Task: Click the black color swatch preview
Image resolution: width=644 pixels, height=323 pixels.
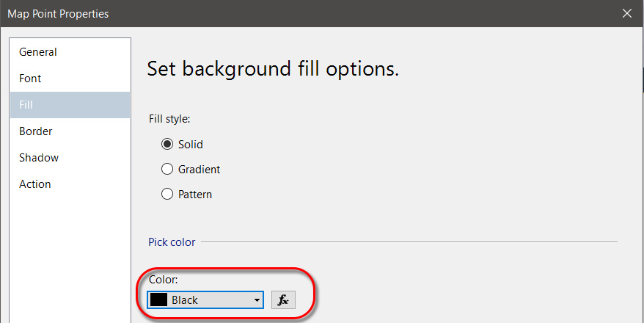Action: coord(158,300)
